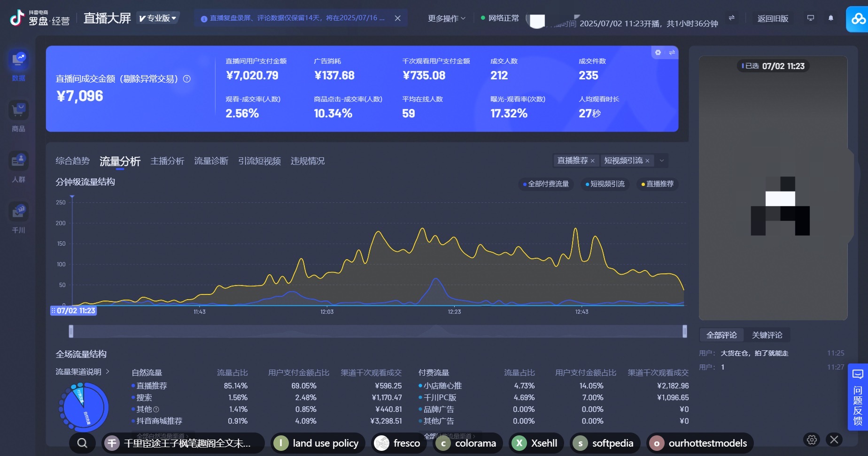Open the 流量渠道说明 link

82,372
